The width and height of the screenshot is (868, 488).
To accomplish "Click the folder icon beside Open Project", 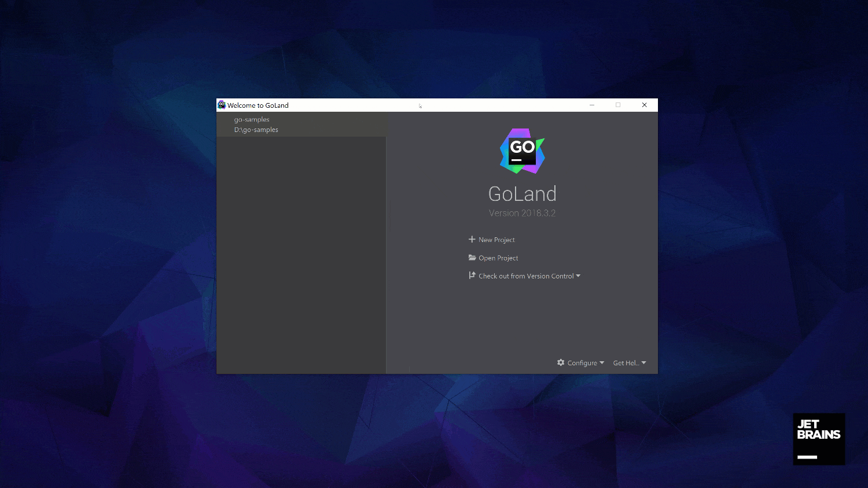I will 472,258.
